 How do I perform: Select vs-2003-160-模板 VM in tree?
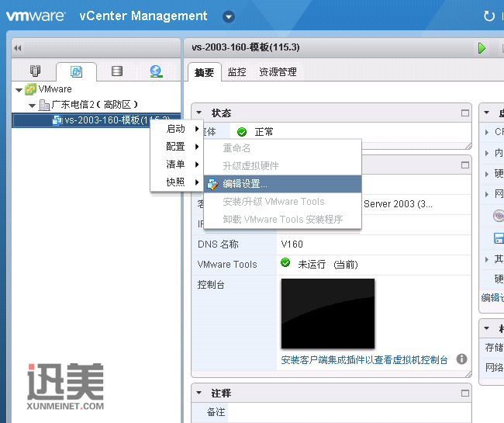[x=96, y=120]
